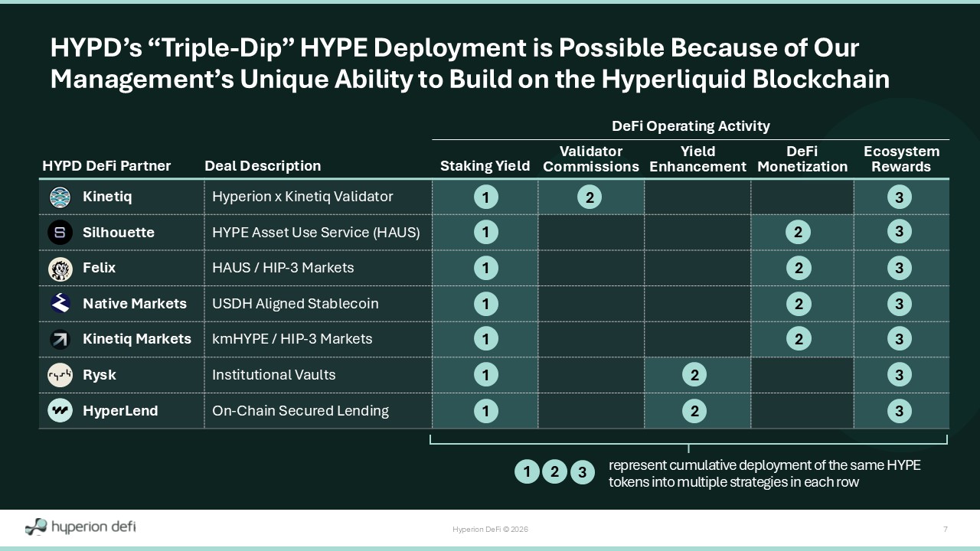Click Rysk's Staking Yield badge 1
Image resolution: width=980 pixels, height=551 pixels.
click(x=485, y=375)
